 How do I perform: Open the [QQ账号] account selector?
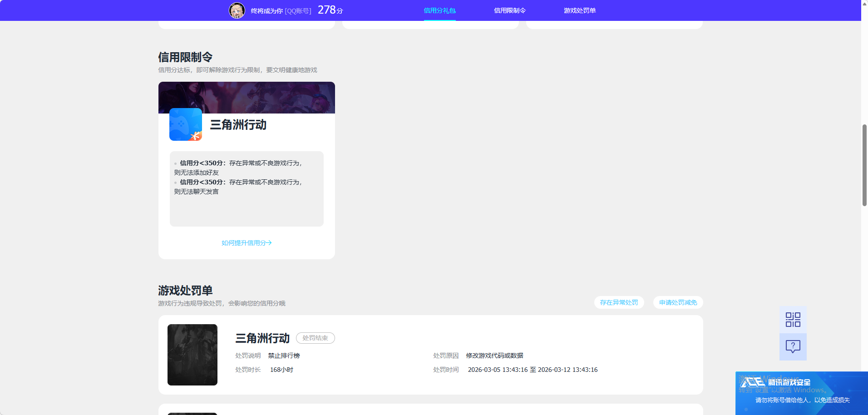click(298, 10)
